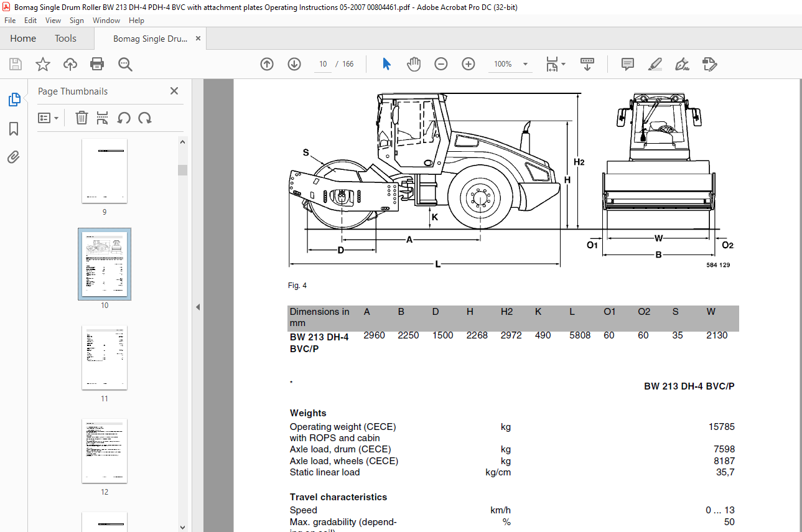The width and height of the screenshot is (802, 532).
Task: Insert page break print pages icon
Action: point(103,118)
